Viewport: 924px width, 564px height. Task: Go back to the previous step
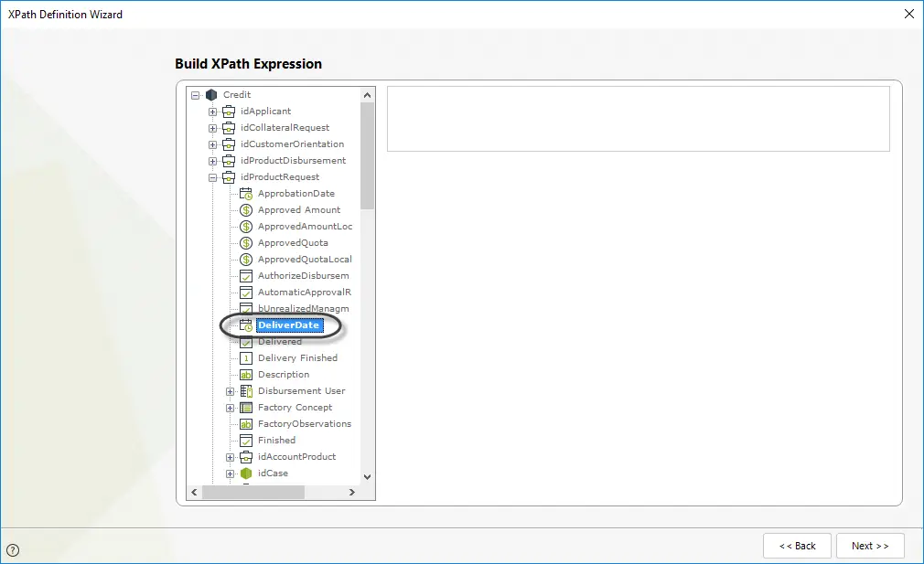pyautogui.click(x=798, y=546)
